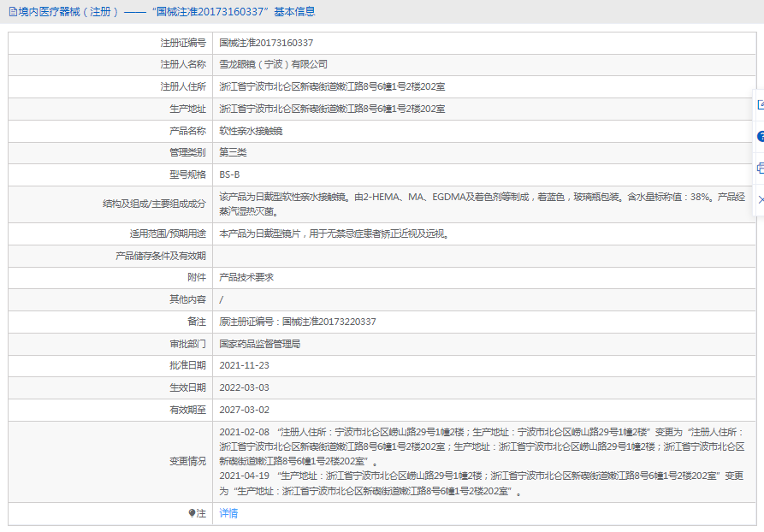The width and height of the screenshot is (764, 532).
Task: Click the note marker icon beside 注
Action: pos(192,513)
